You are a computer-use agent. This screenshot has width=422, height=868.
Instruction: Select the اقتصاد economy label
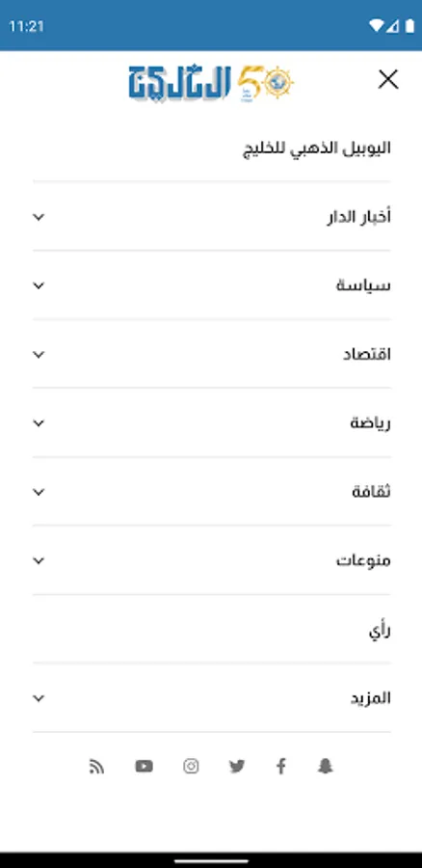367,354
